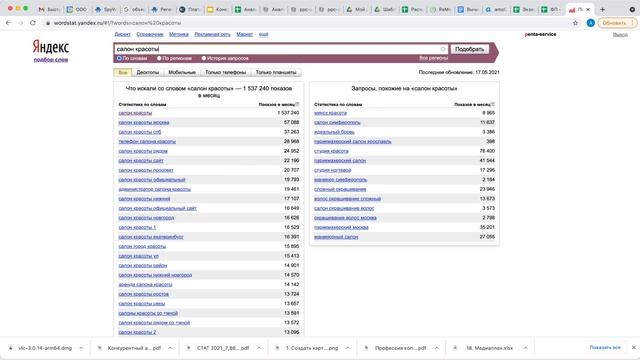Switch to the Мобильные tab
Image resolution: width=640 pixels, height=360 pixels.
tap(182, 73)
